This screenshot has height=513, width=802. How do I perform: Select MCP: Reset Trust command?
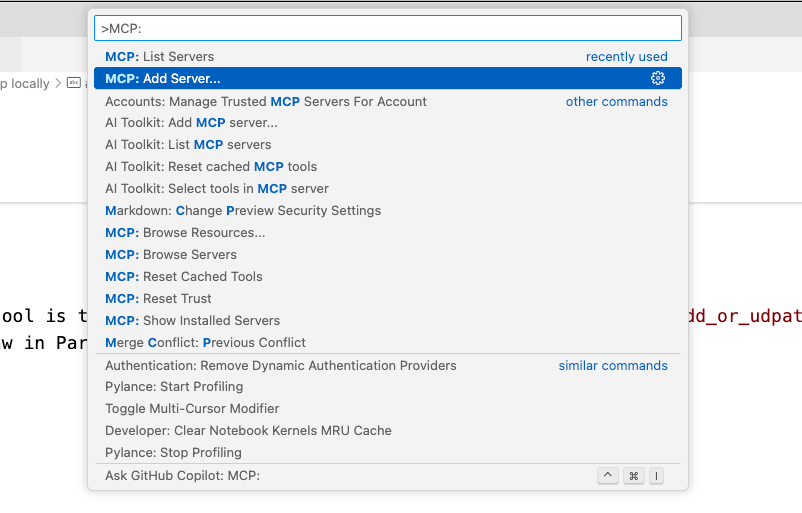(388, 299)
